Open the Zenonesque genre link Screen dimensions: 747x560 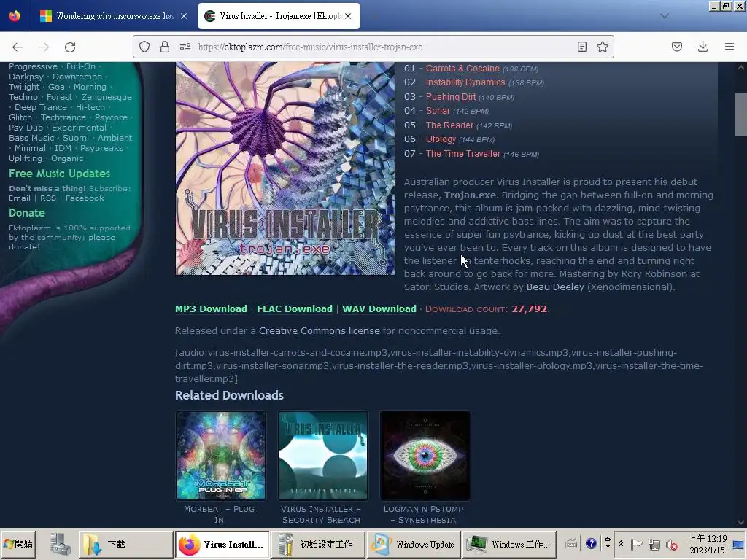tap(107, 97)
